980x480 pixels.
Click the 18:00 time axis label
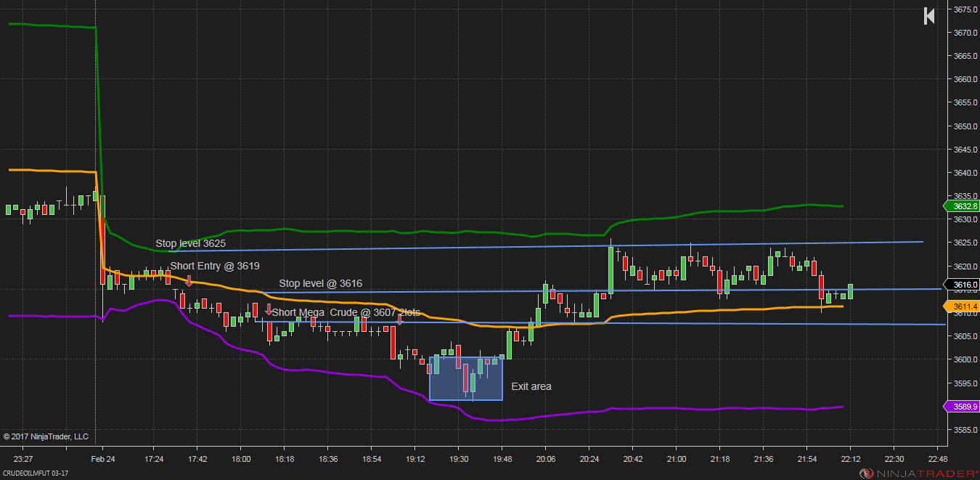241,459
